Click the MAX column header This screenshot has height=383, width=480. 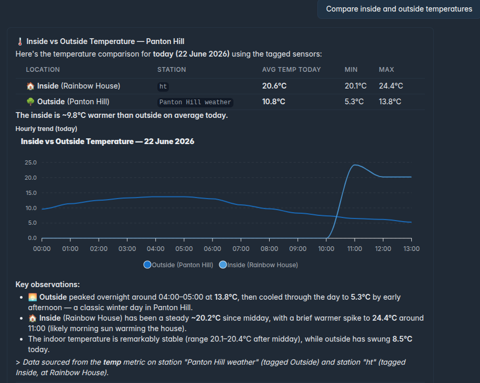[386, 70]
